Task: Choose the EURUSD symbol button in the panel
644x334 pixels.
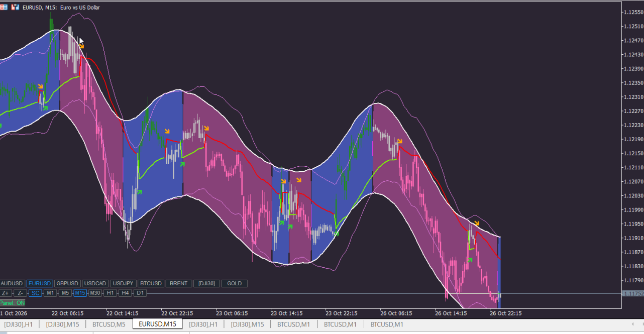Action: pyautogui.click(x=40, y=283)
